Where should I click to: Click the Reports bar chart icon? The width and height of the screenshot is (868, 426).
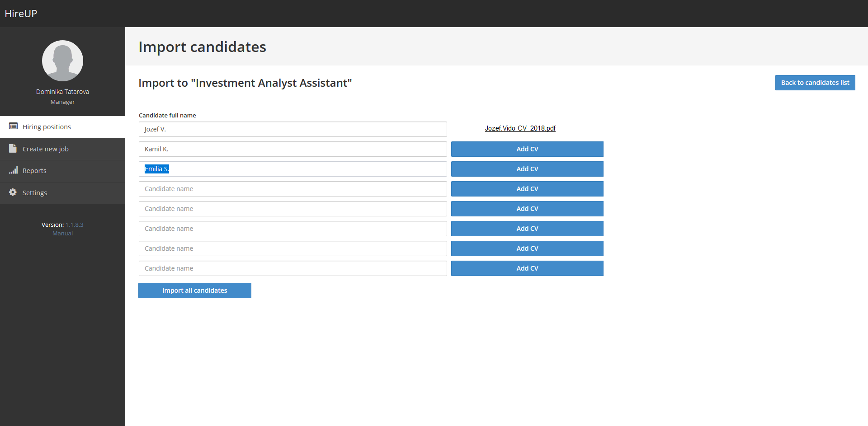(13, 170)
